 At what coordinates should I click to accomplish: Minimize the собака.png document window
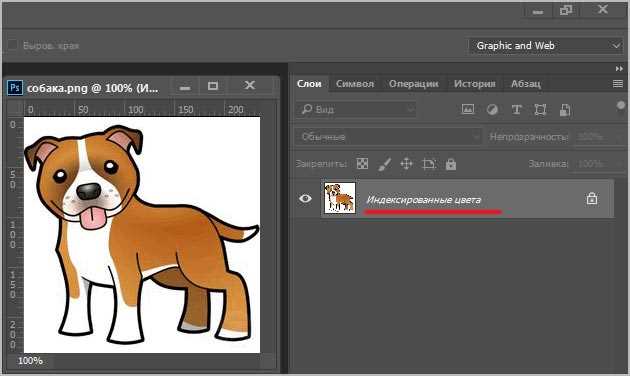click(185, 86)
